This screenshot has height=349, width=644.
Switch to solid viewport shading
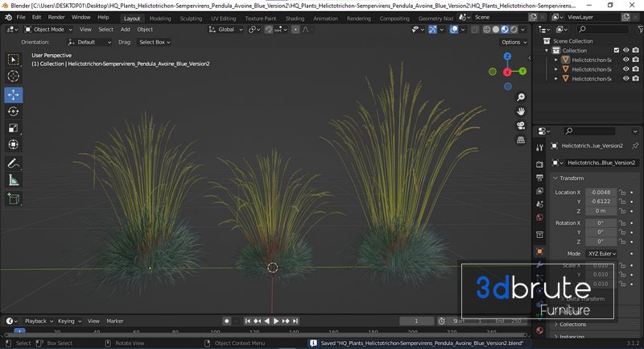coord(496,30)
